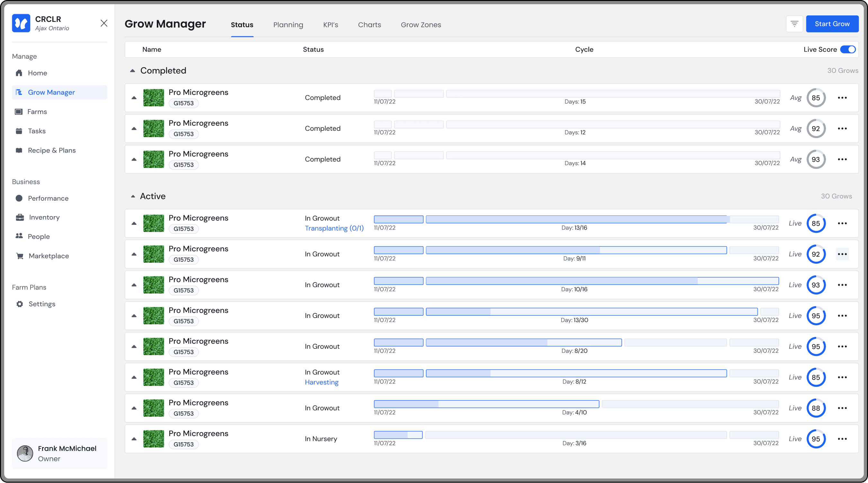Open Inventory briefcase icon
The width and height of the screenshot is (868, 483).
coord(20,217)
